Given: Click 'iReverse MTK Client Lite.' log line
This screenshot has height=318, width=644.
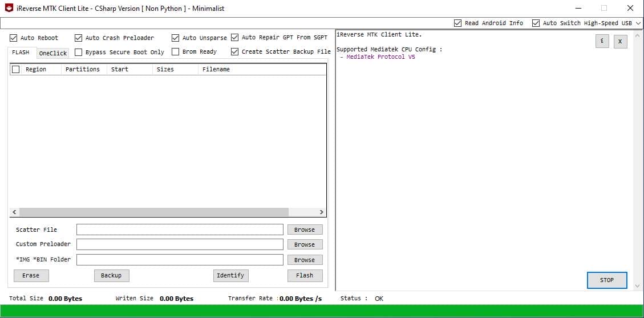Looking at the screenshot, I should click(x=379, y=34).
